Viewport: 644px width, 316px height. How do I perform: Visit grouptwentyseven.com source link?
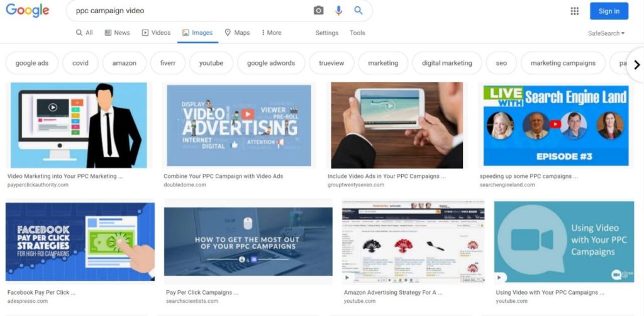(x=356, y=185)
